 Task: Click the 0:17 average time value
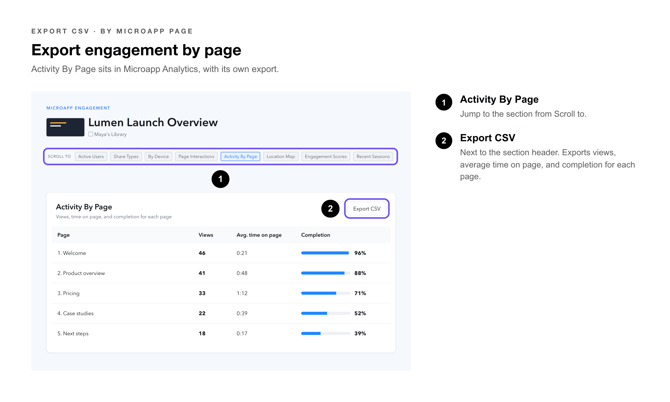pyautogui.click(x=242, y=333)
